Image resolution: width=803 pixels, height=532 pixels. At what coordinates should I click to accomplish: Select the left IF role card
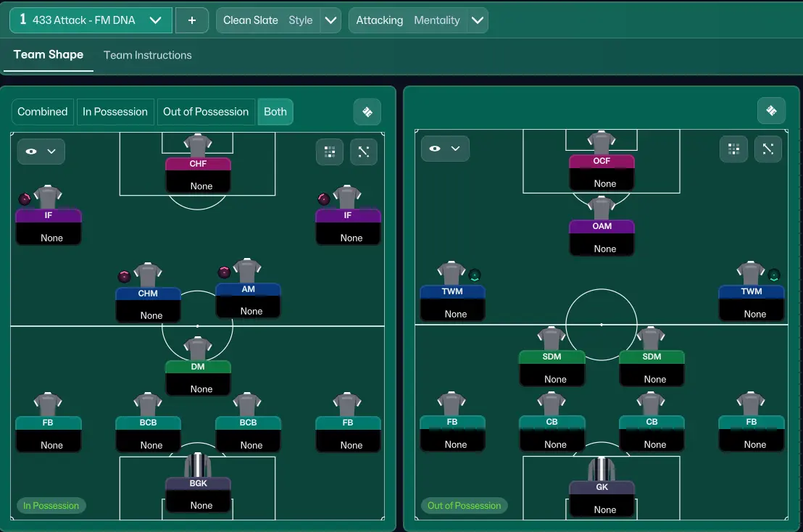click(x=48, y=227)
